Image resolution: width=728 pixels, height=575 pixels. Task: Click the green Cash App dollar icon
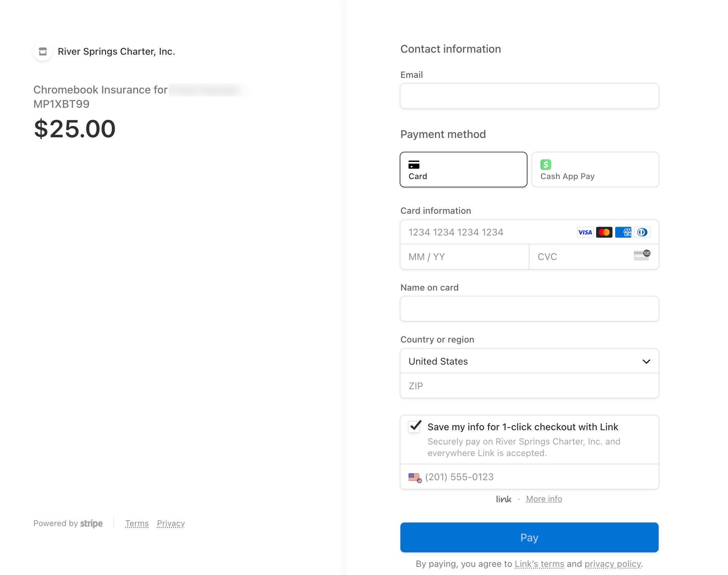[545, 165]
